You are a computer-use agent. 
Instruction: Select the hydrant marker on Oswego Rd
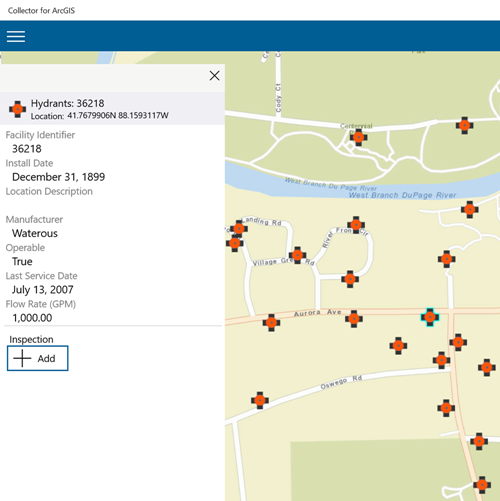coord(260,400)
